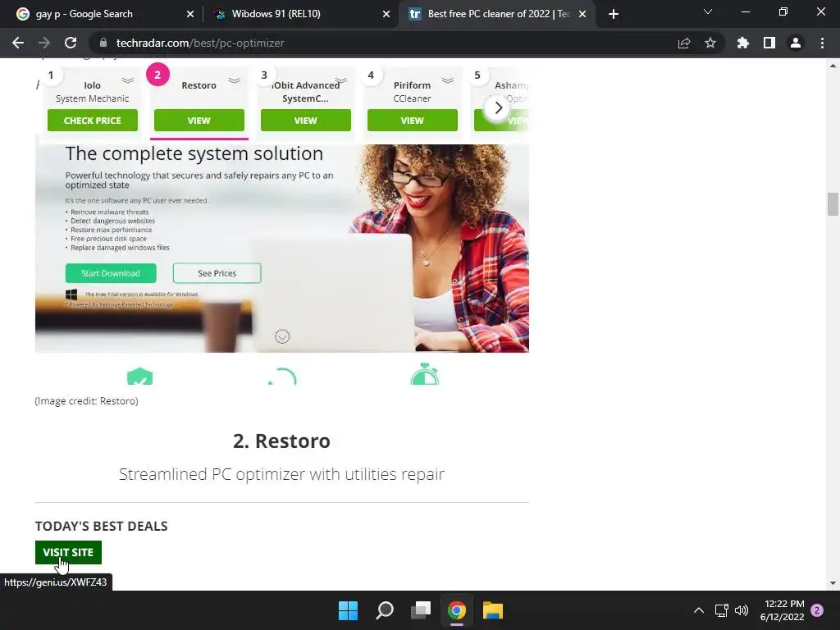Open the Windows Start menu
Screen dimensions: 840x630
coord(348,610)
